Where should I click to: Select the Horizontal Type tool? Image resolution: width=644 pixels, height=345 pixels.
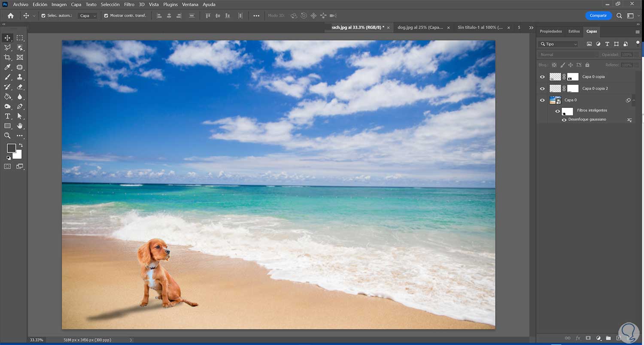pyautogui.click(x=7, y=116)
